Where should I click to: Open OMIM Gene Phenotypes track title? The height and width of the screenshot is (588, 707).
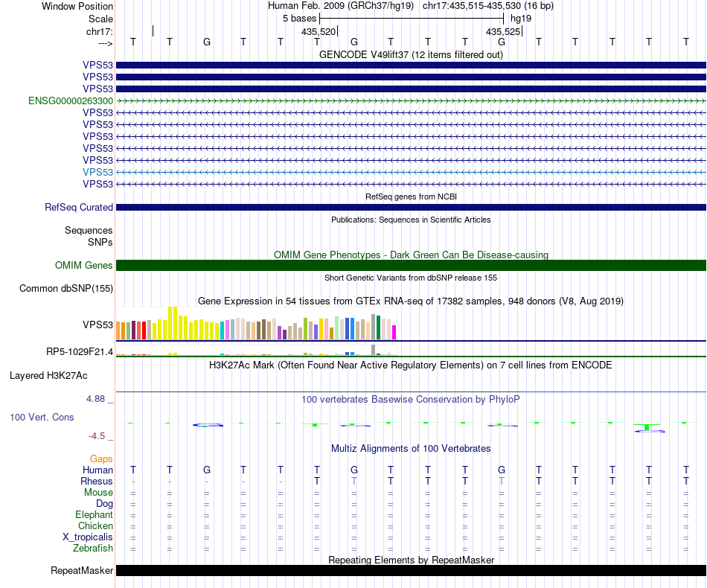pyautogui.click(x=411, y=255)
